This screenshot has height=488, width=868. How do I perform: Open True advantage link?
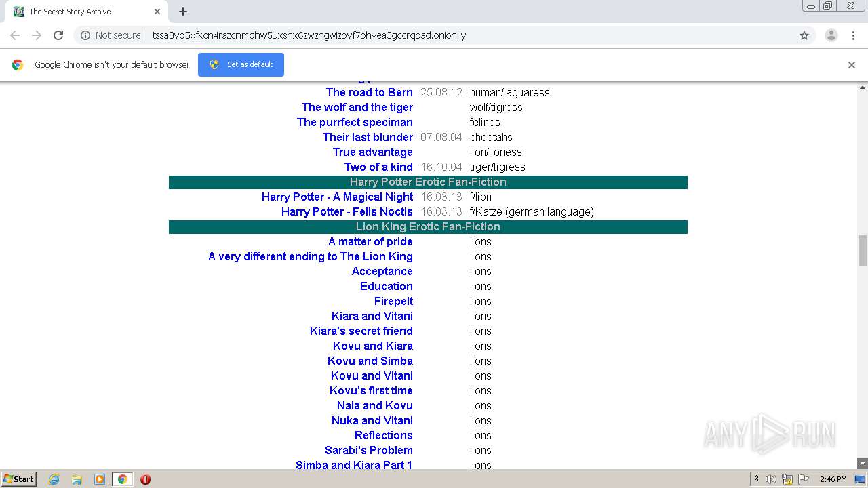pos(373,152)
